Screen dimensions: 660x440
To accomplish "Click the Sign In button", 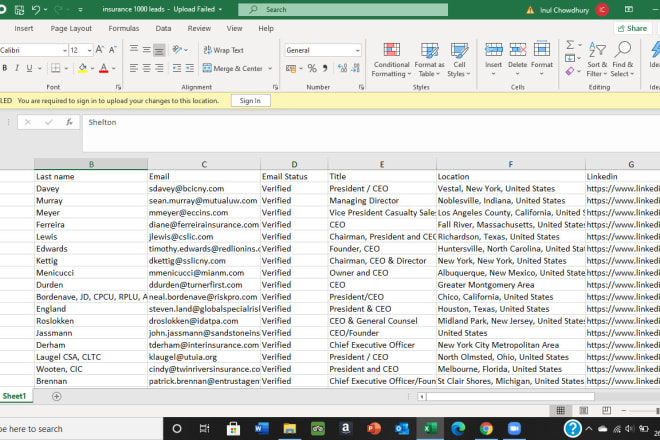I will [x=250, y=101].
